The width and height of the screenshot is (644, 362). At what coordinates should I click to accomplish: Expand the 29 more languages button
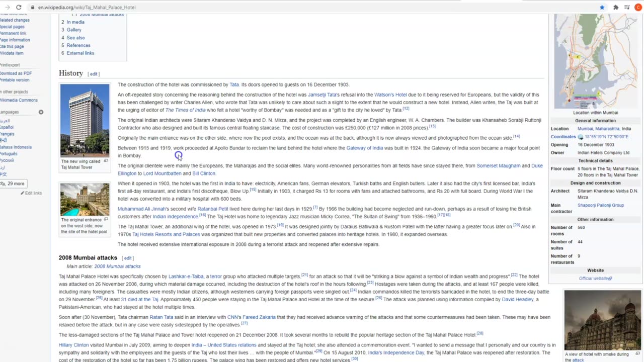click(x=13, y=184)
